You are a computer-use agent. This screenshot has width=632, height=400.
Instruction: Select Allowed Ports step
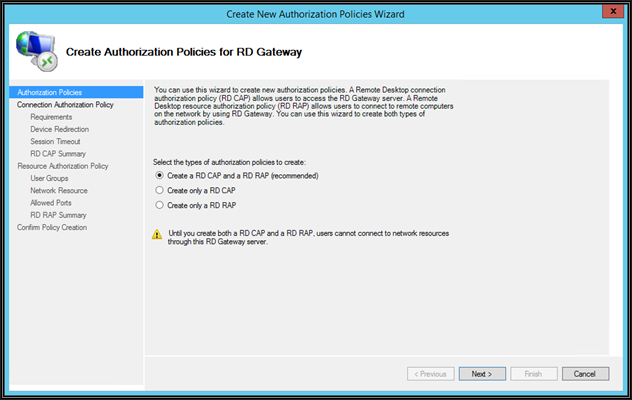[51, 203]
